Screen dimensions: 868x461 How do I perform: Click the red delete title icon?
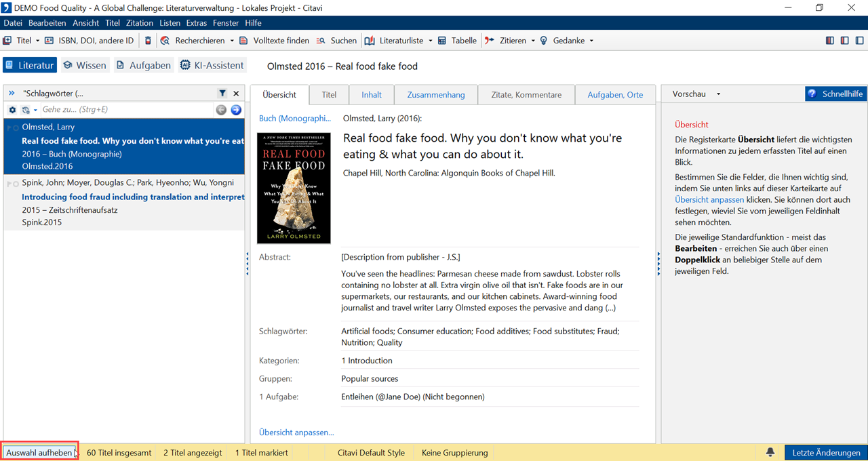tap(149, 41)
